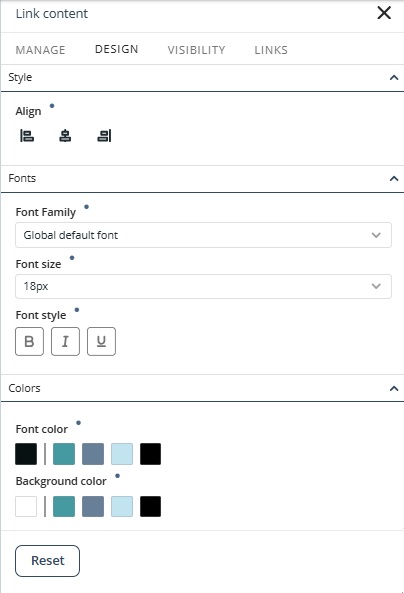Screen dimensions: 404x593
Task: Toggle bold font style
Action: point(30,342)
